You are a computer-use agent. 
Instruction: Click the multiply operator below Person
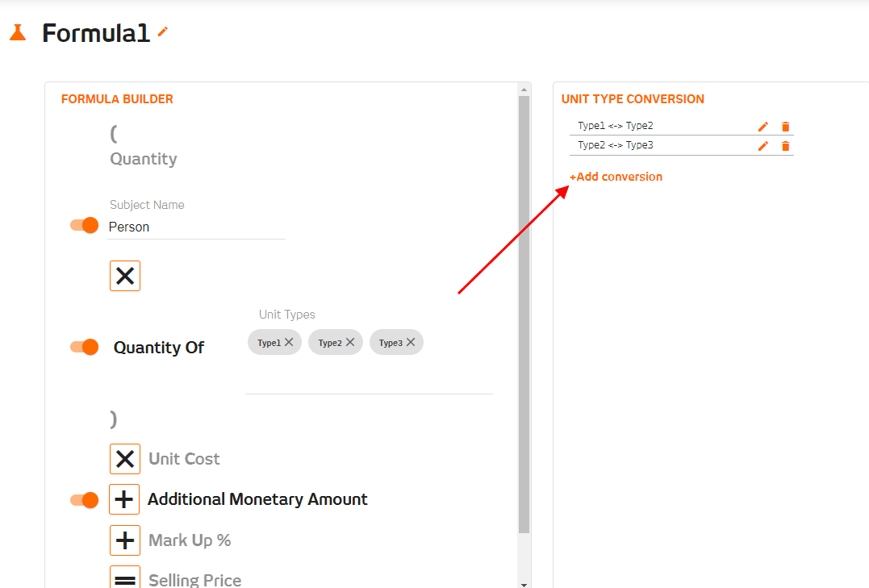pyautogui.click(x=125, y=276)
